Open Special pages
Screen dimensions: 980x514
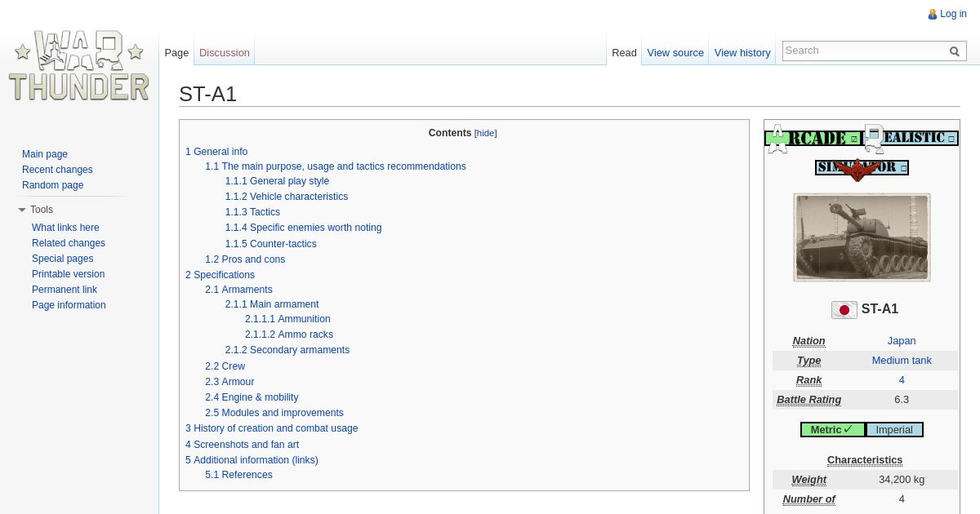[63, 259]
